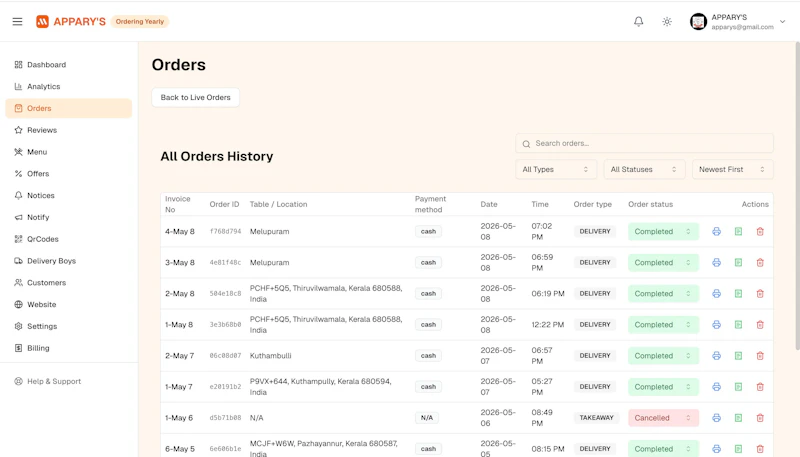800x457 pixels.
Task: Print order 2-May 8
Action: pos(716,294)
